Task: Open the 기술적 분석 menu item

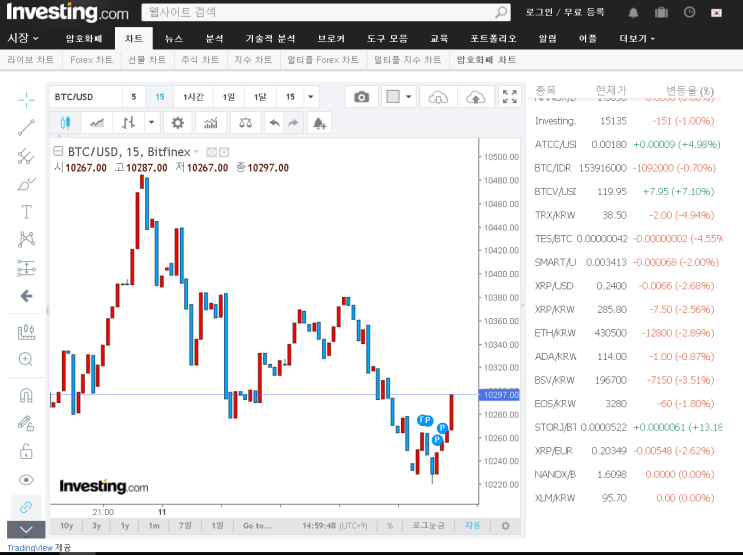Action: 270,38
